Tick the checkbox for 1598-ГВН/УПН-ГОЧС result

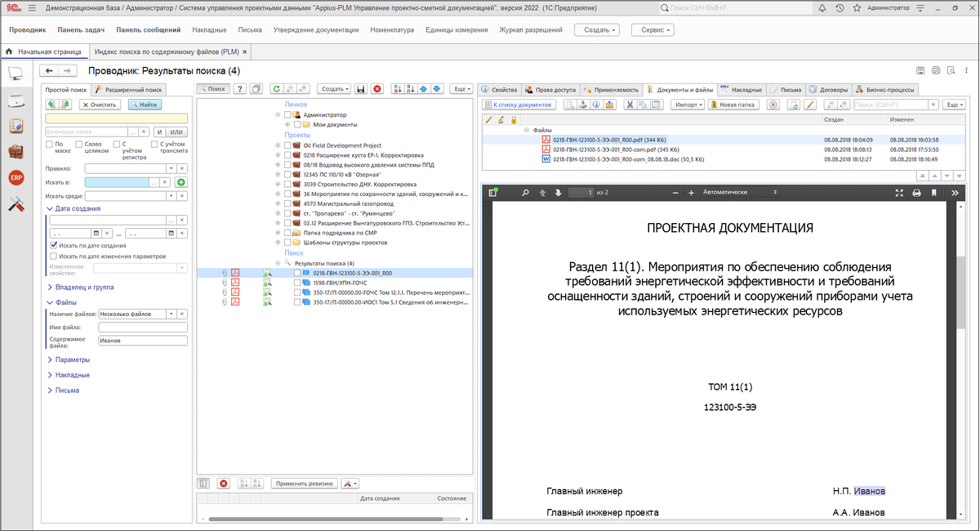[x=296, y=283]
